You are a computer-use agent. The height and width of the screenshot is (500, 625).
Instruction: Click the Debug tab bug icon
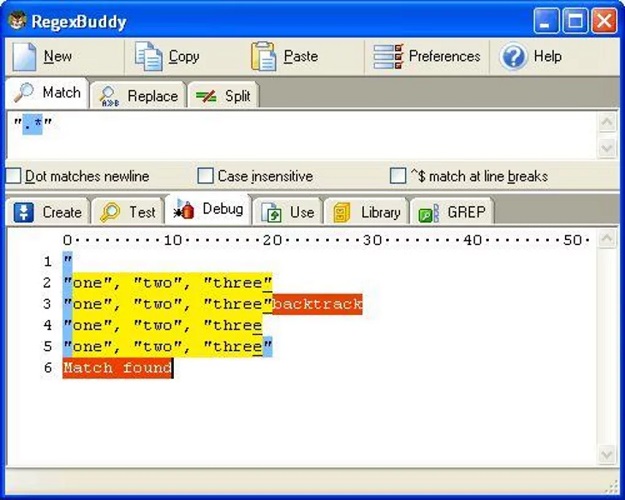pos(184,209)
